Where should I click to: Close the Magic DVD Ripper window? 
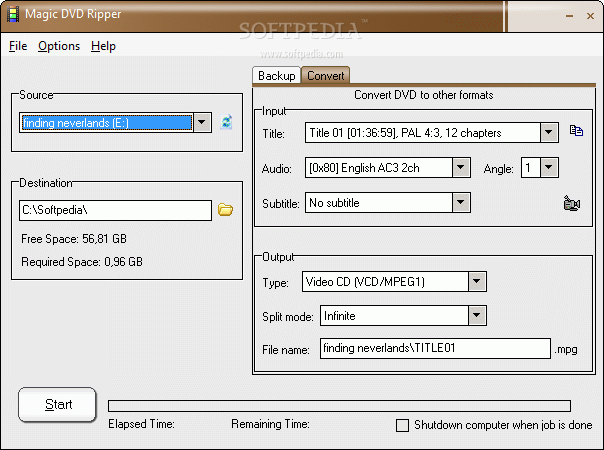[590, 16]
